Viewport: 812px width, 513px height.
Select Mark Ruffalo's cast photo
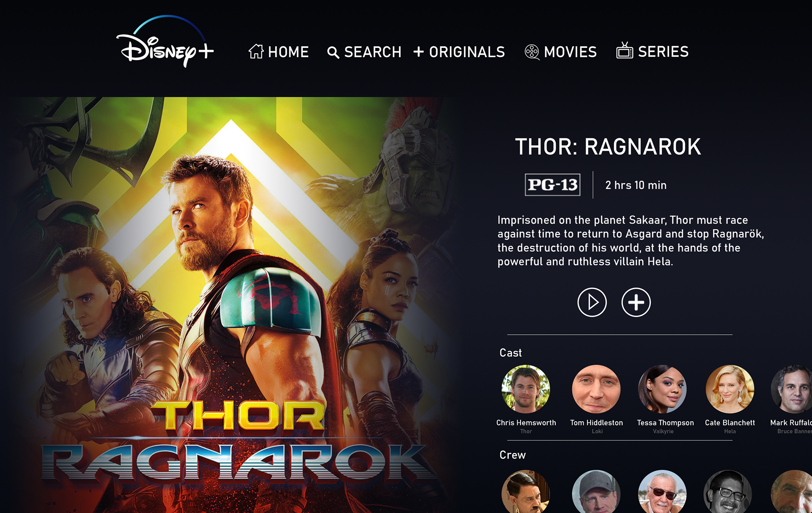click(x=792, y=389)
